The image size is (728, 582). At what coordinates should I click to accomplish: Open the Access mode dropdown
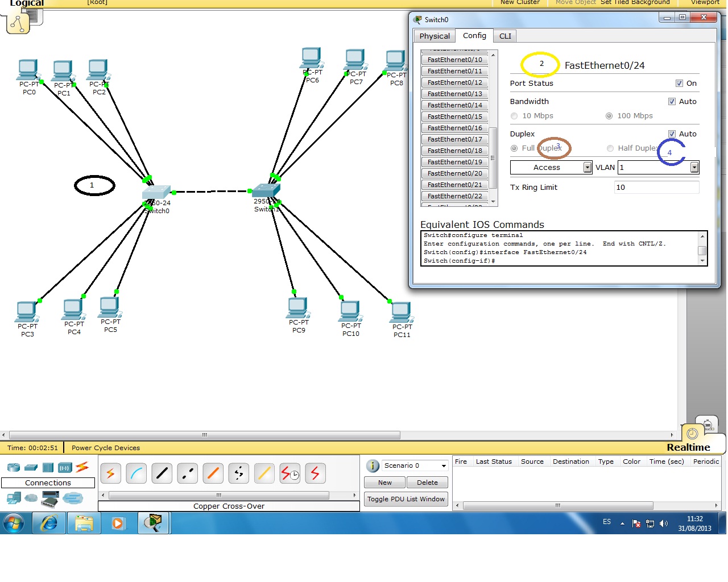pos(588,167)
